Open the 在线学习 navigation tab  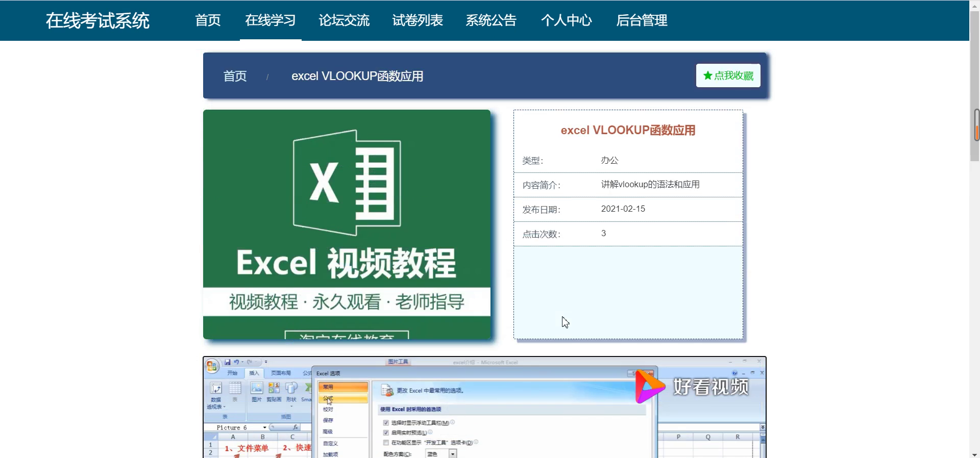pyautogui.click(x=271, y=20)
